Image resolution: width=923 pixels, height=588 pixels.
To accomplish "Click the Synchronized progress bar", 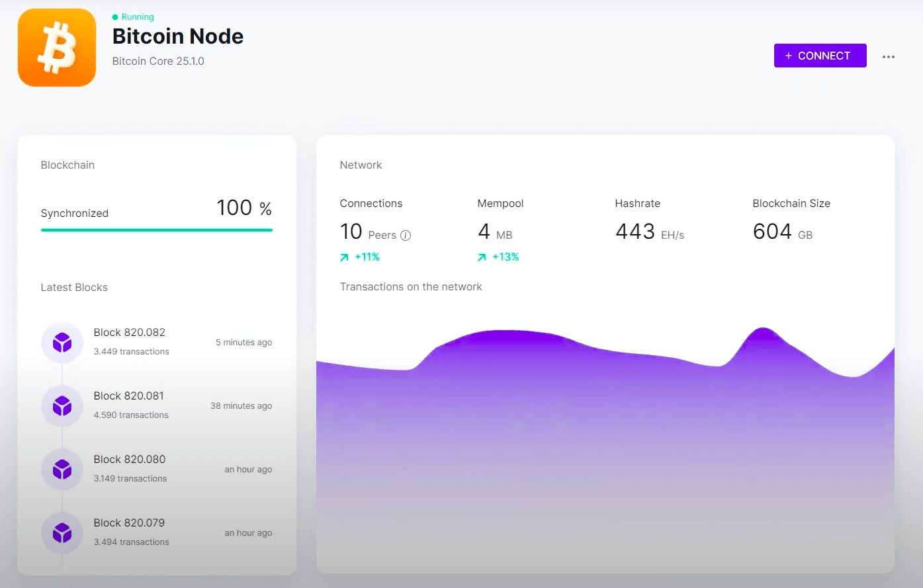I will coord(157,230).
